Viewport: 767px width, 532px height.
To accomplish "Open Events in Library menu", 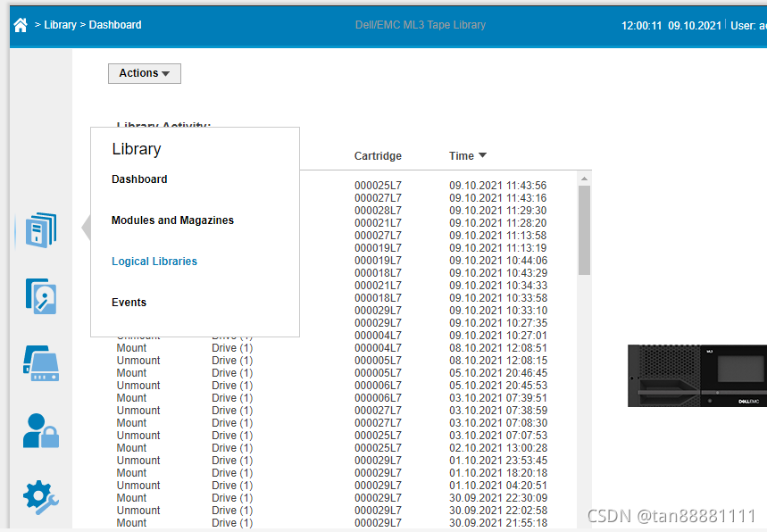I will (129, 303).
